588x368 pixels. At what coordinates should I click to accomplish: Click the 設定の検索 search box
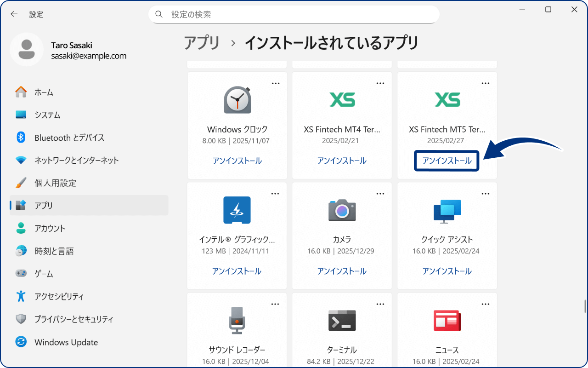point(294,14)
